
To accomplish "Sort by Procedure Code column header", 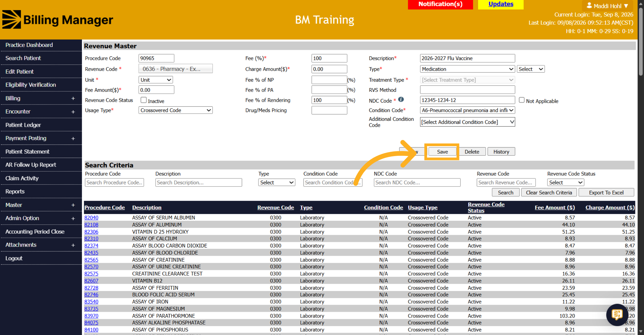I will (104, 207).
